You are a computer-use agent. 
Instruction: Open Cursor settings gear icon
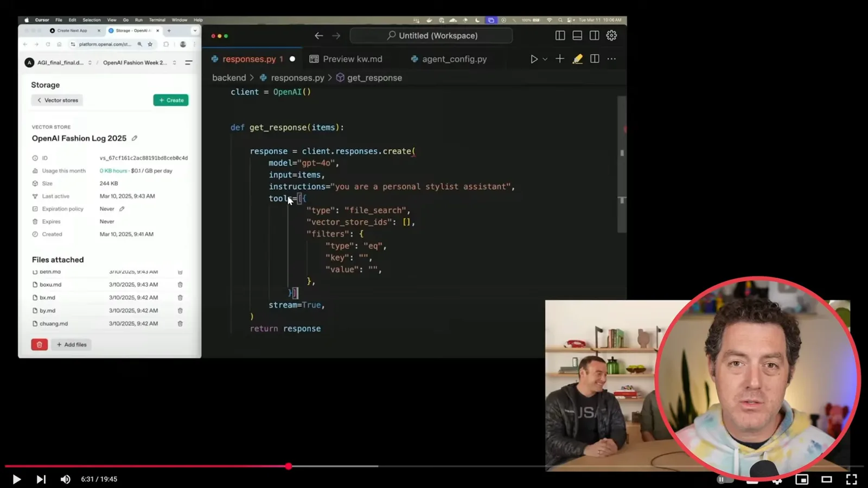pyautogui.click(x=611, y=36)
